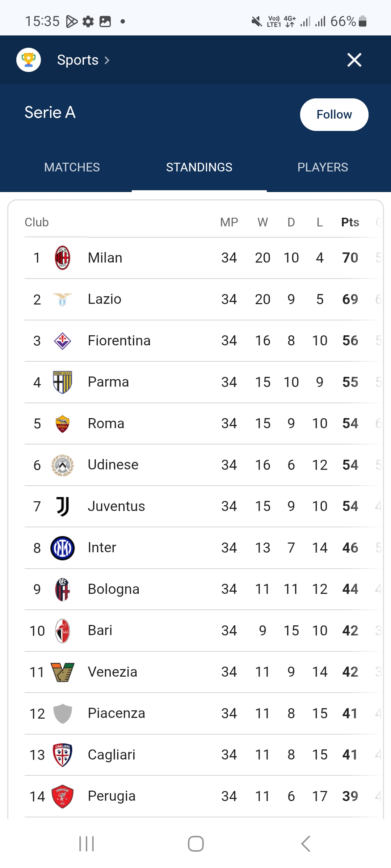Tap the Inter club badge
391x868 pixels.
pyautogui.click(x=62, y=548)
